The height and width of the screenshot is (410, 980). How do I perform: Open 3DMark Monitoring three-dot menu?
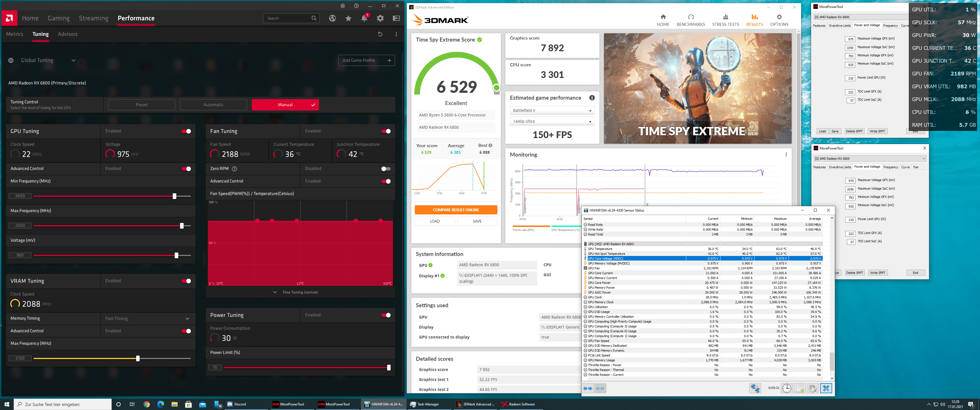(x=786, y=155)
